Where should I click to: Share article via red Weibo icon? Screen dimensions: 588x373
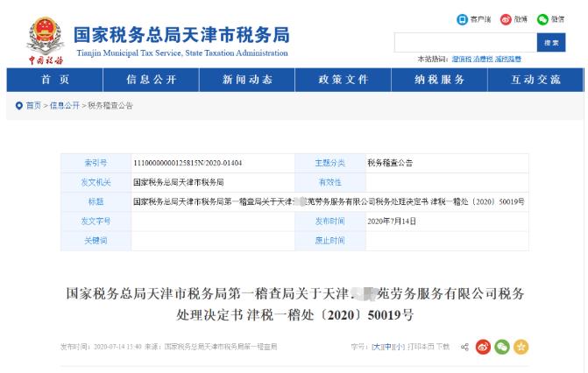(x=483, y=347)
